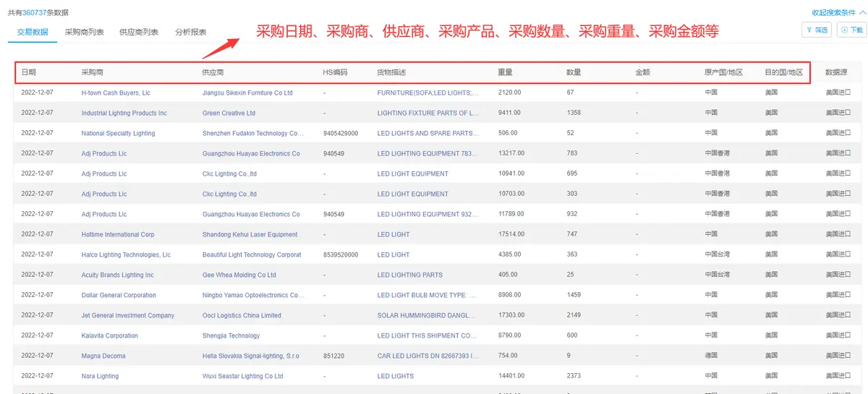Click HS code 8539520000
This screenshot has width=868, height=394.
coord(340,254)
